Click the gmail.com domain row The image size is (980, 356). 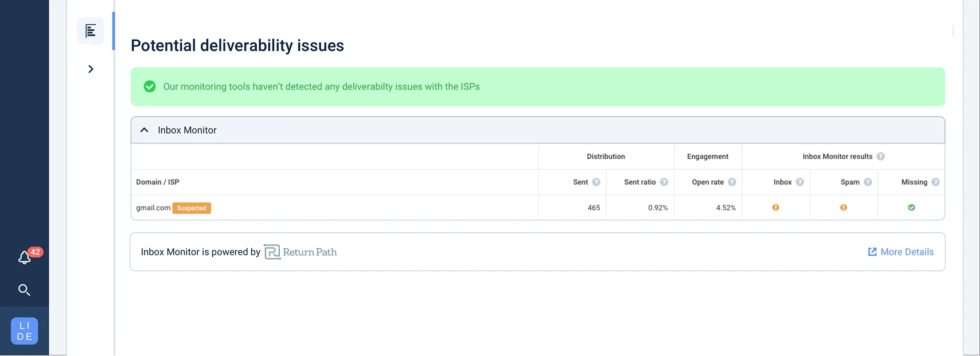pyautogui.click(x=153, y=208)
